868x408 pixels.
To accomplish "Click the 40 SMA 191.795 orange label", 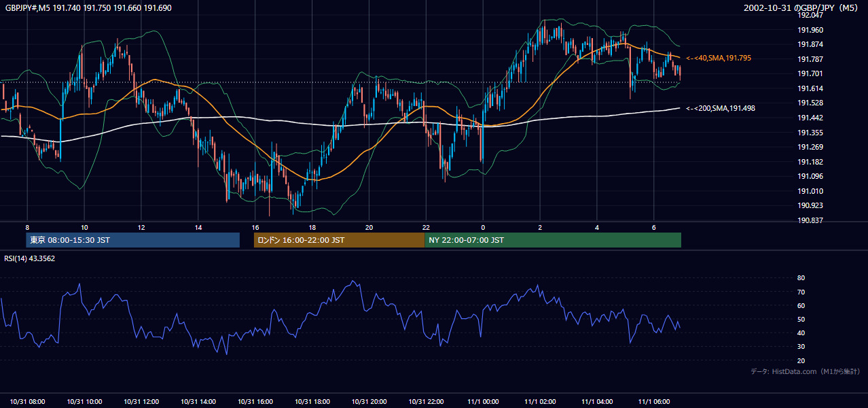I will coord(719,58).
